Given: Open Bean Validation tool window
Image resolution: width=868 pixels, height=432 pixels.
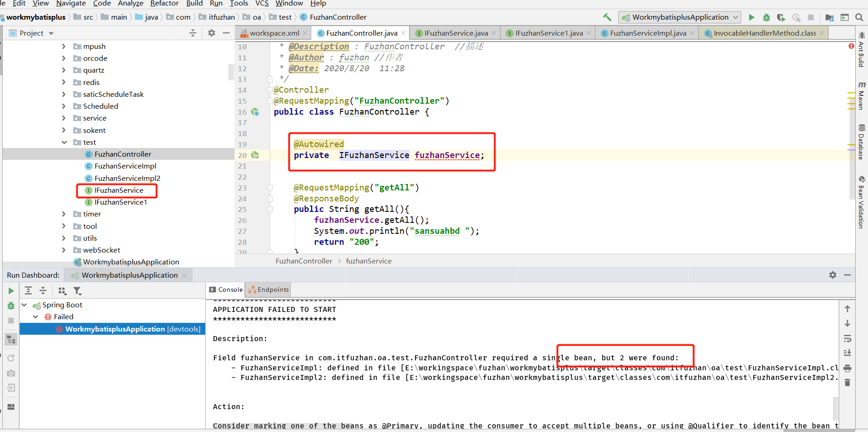Looking at the screenshot, I should click(862, 202).
